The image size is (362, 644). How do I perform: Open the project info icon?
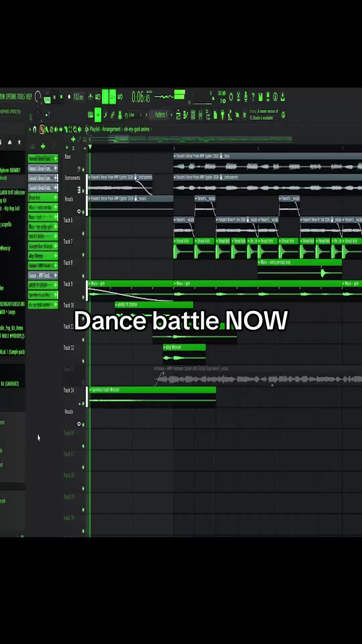coord(275,97)
